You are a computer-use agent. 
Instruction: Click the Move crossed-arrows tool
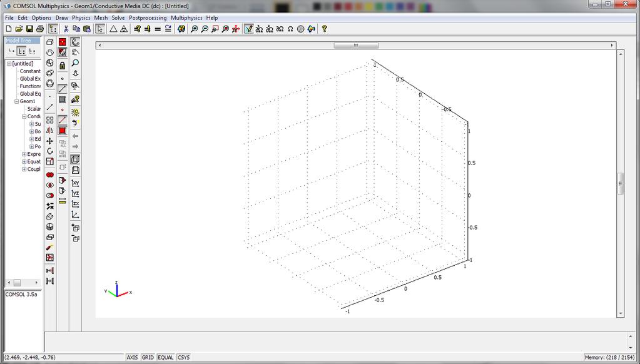50,141
